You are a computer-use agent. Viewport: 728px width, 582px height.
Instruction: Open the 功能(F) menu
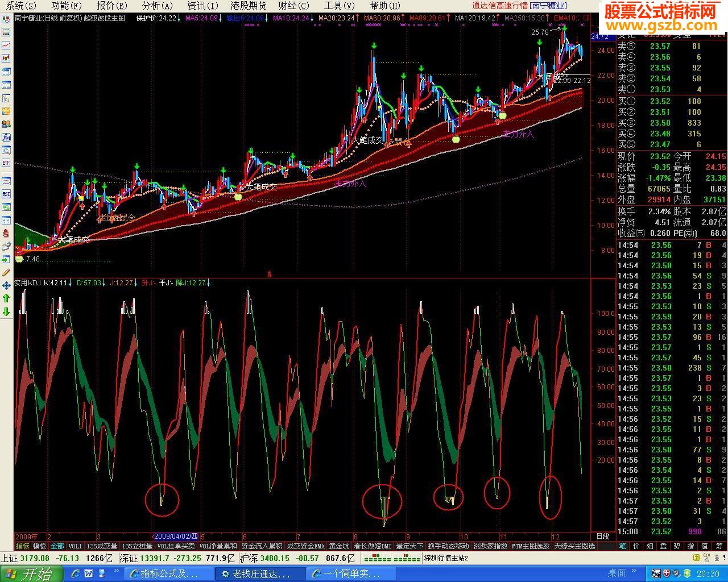pyautogui.click(x=66, y=6)
